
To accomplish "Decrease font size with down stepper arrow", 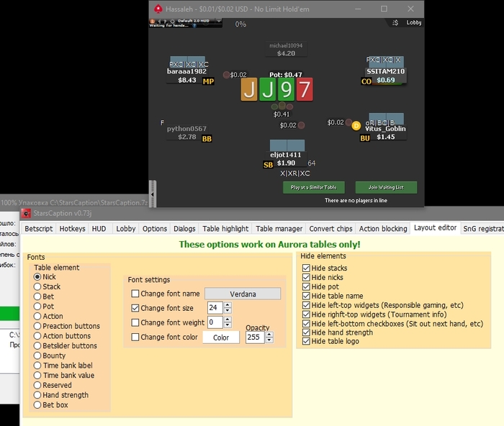I will point(228,311).
